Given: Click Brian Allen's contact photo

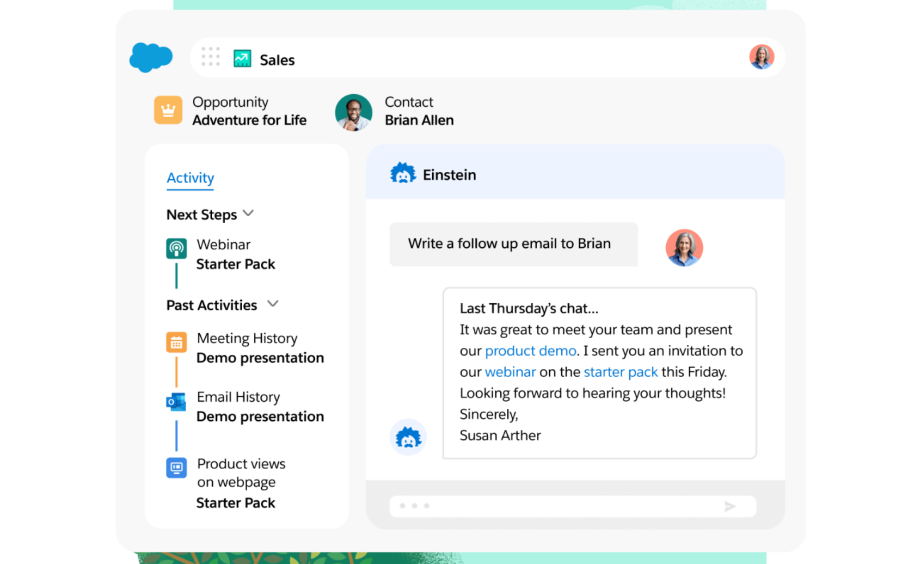Looking at the screenshot, I should coord(353,112).
